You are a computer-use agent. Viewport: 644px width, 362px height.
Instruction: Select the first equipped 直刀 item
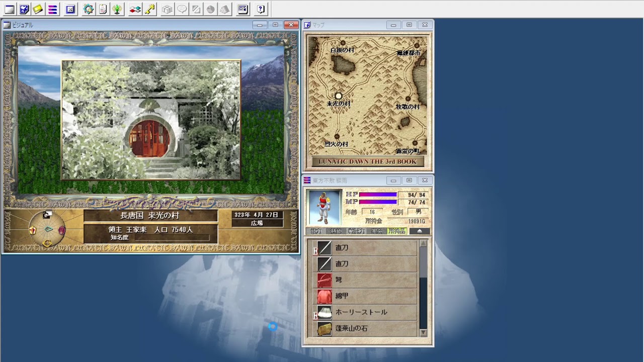365,248
